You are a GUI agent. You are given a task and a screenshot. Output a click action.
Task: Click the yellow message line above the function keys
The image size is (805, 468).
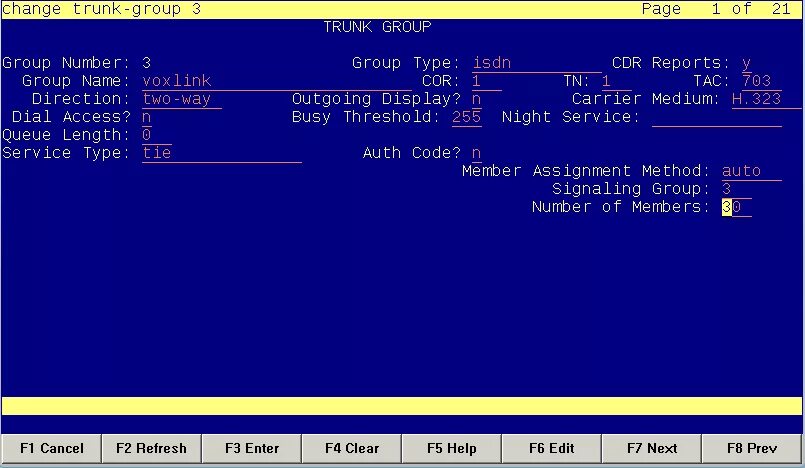[402, 405]
